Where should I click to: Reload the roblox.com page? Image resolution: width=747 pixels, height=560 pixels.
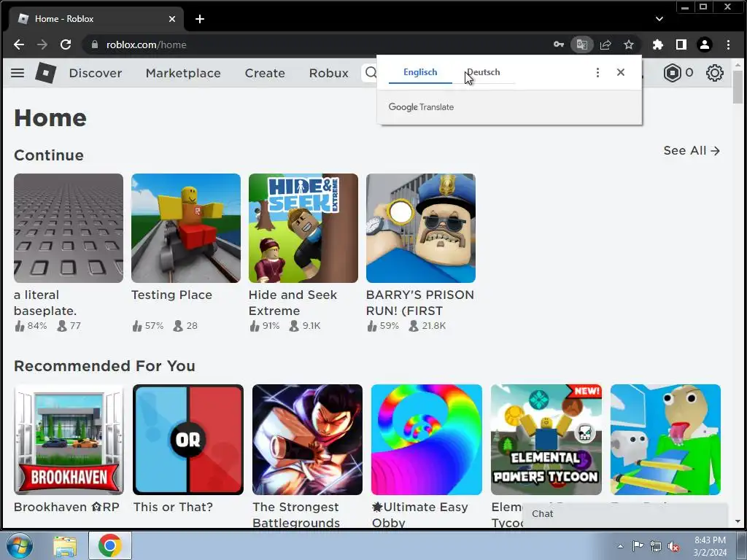(x=66, y=44)
